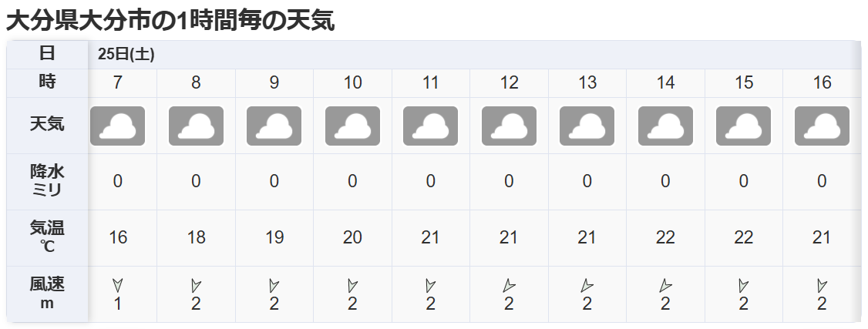Select the cloud icon under hour 11

[x=431, y=126]
